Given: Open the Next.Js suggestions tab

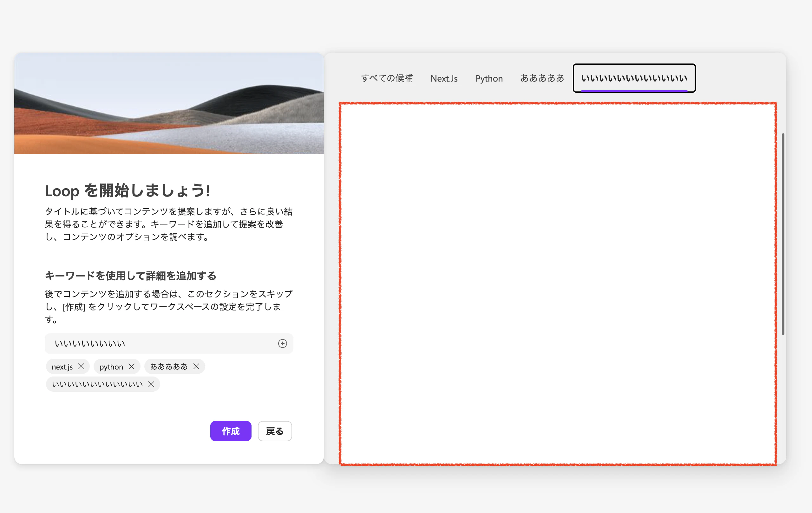Looking at the screenshot, I should [x=444, y=78].
